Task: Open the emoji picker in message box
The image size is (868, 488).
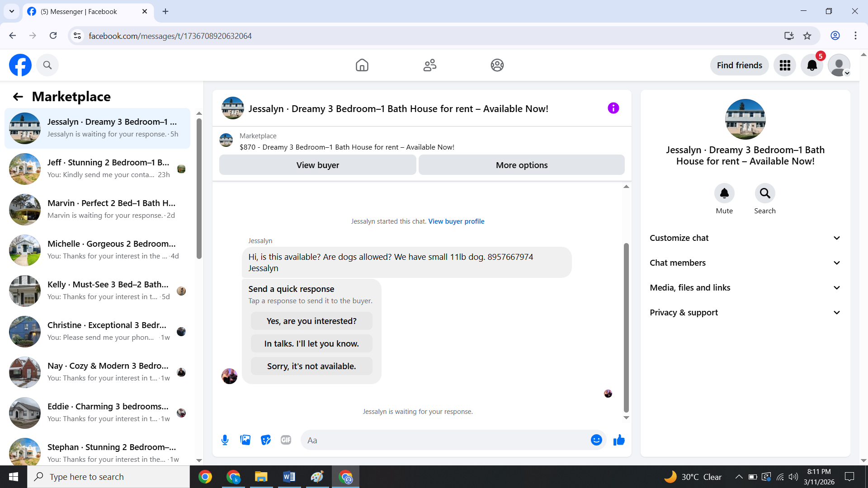Action: [596, 440]
